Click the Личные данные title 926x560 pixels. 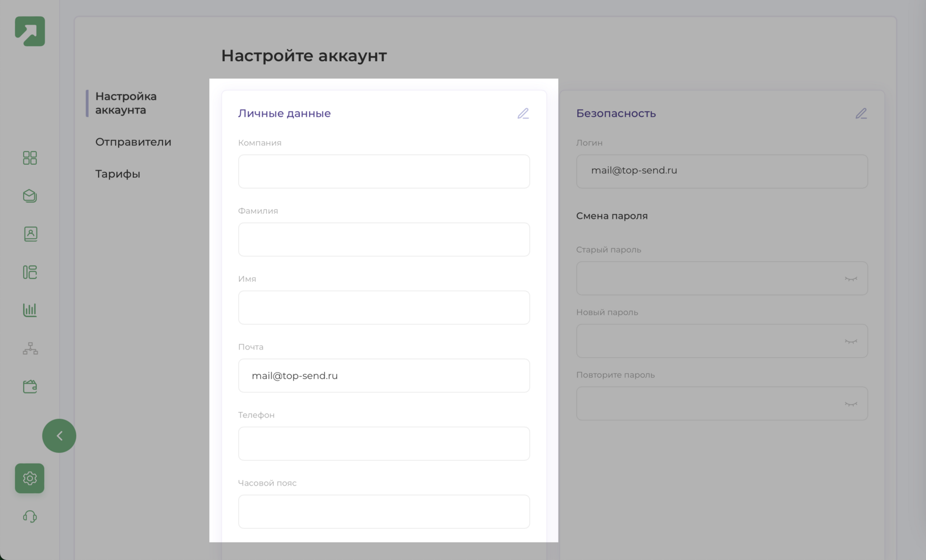coord(284,114)
